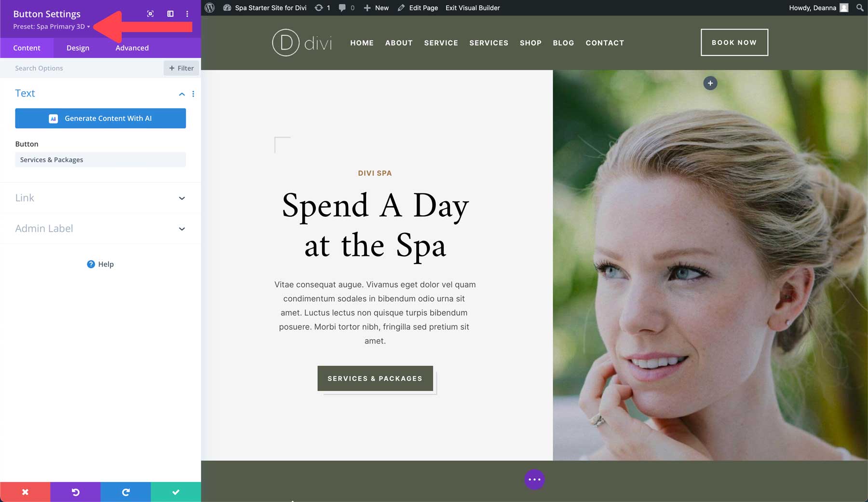The image size is (868, 502).
Task: Click the purple undo arrow button
Action: tap(75, 492)
